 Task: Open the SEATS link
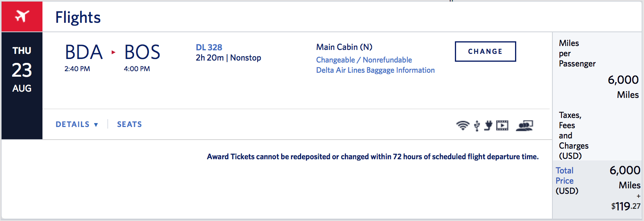129,124
